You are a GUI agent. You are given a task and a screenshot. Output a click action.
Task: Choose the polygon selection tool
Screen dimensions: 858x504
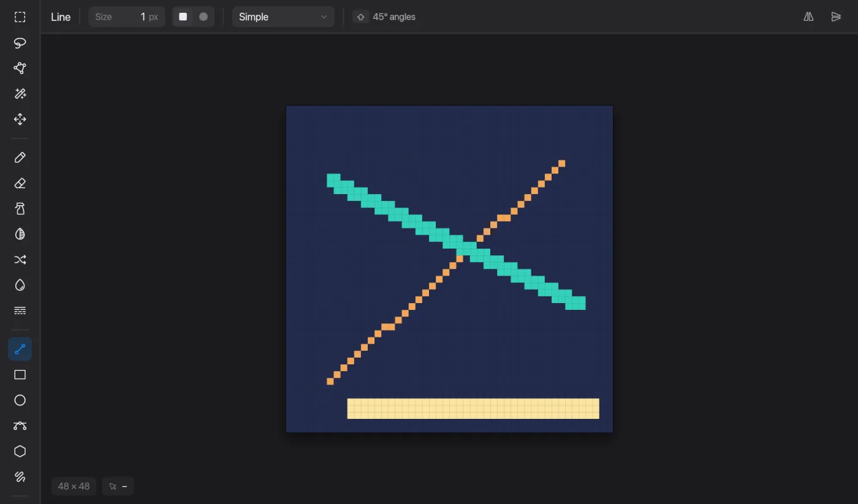20,68
